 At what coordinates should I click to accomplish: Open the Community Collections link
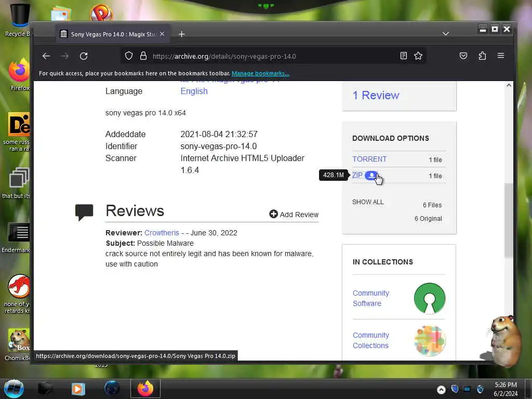point(370,340)
